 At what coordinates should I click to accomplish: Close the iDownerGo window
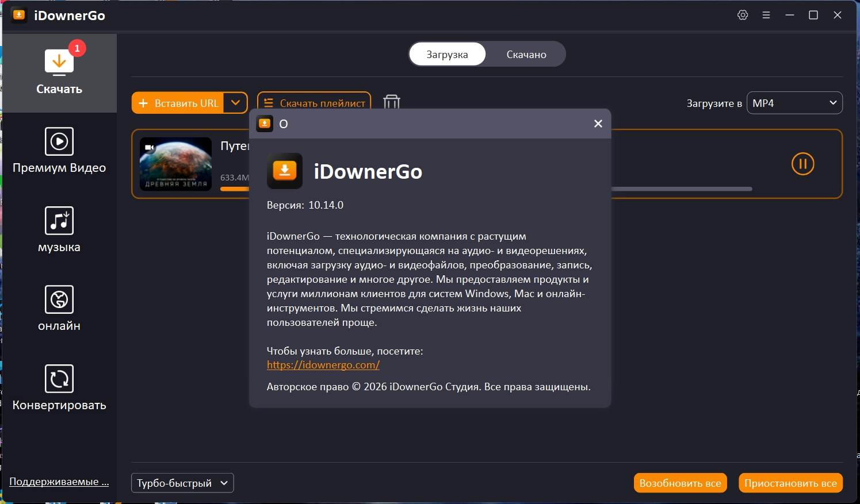[838, 15]
